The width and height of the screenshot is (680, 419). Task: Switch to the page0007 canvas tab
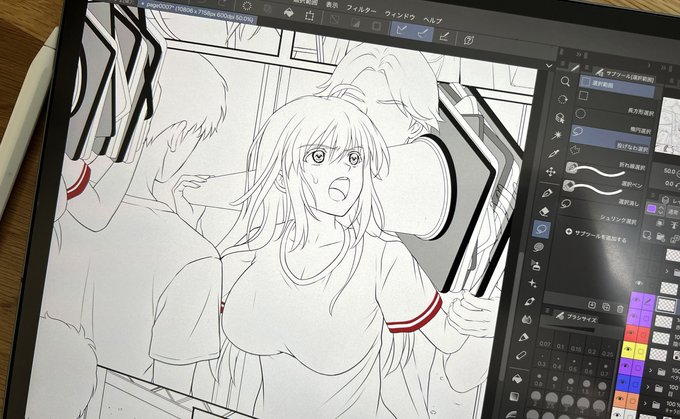(x=199, y=12)
